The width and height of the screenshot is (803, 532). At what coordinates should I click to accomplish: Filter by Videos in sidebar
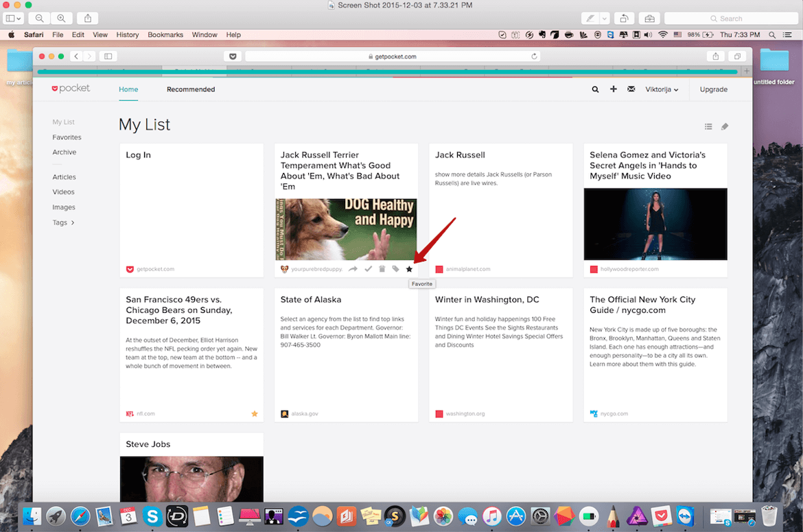coord(63,192)
